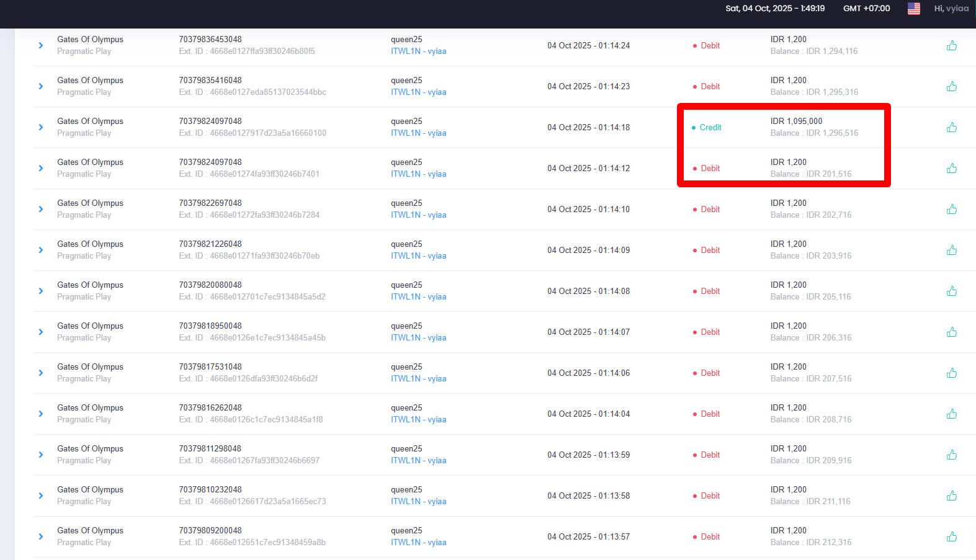The height and width of the screenshot is (560, 976).
Task: Click timestamp 04 Oct 2025 - 01:13:59
Action: tap(588, 455)
